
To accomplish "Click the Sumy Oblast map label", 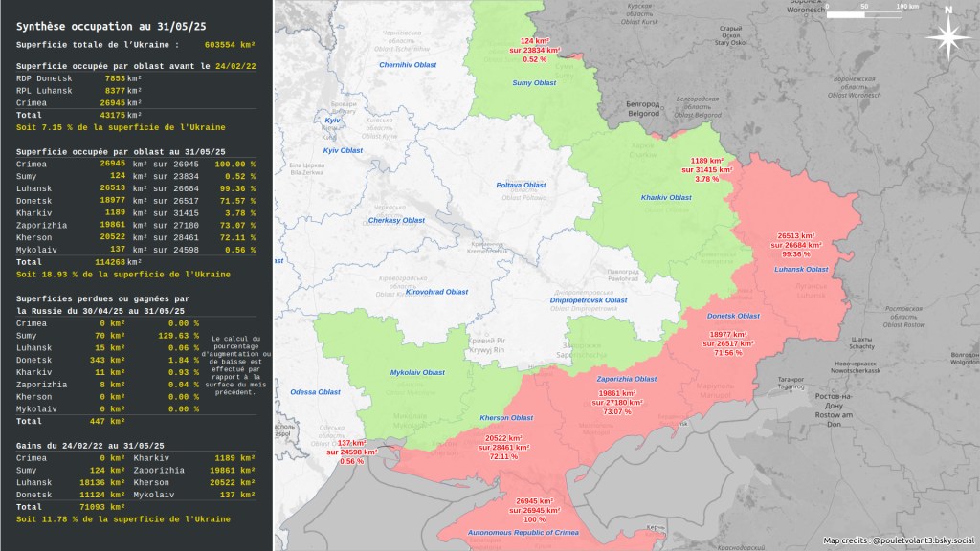I will pyautogui.click(x=534, y=83).
